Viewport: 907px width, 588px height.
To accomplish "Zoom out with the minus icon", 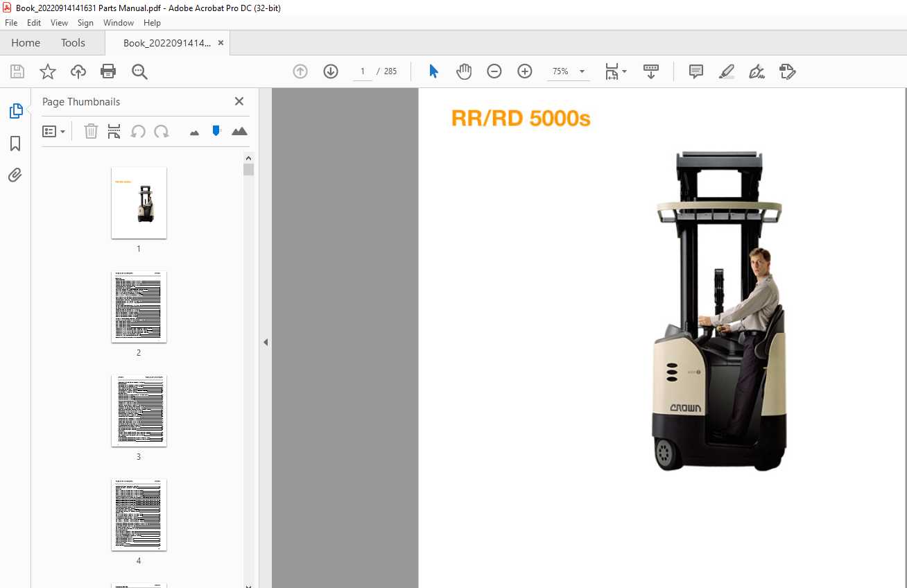I will point(494,71).
